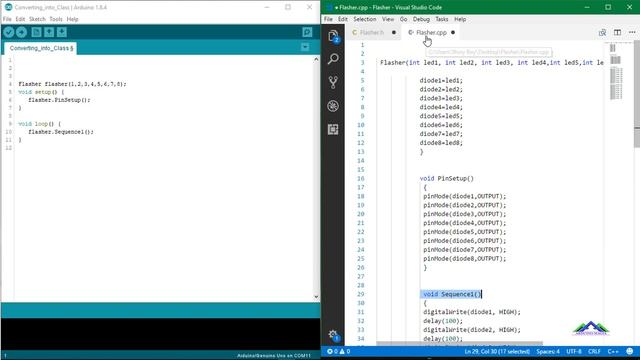Click Arduino/Genuino Uno board status text

click(274, 356)
